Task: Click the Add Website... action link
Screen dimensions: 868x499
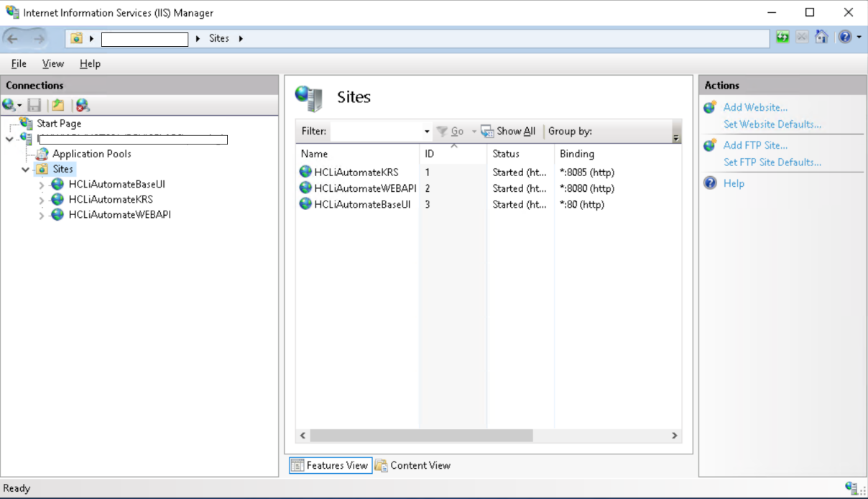Action: [x=755, y=107]
